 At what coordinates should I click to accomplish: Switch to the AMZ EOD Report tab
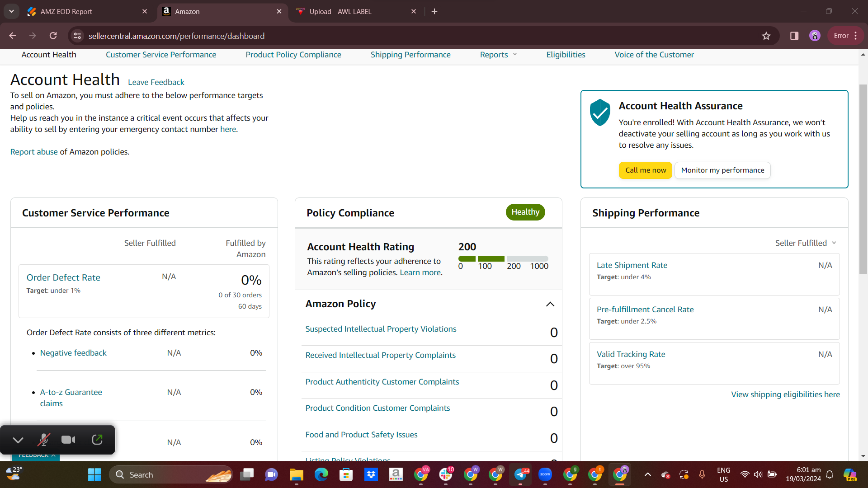click(x=86, y=11)
